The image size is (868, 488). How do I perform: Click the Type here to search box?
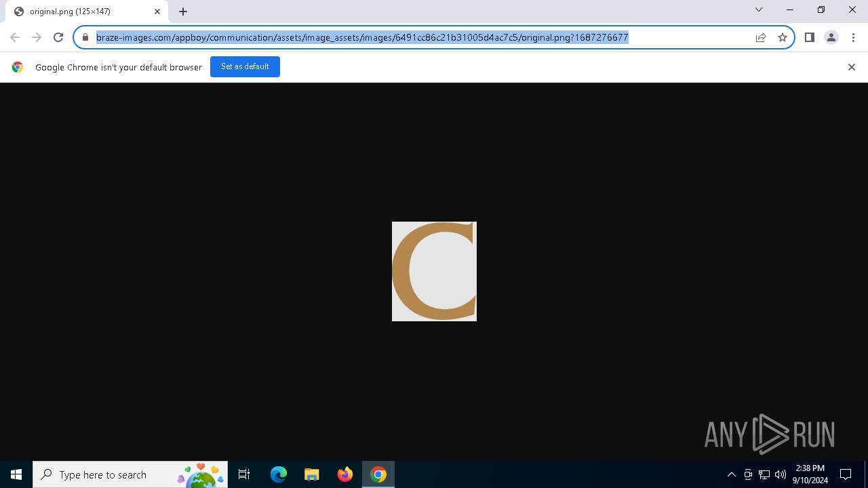pos(129,474)
